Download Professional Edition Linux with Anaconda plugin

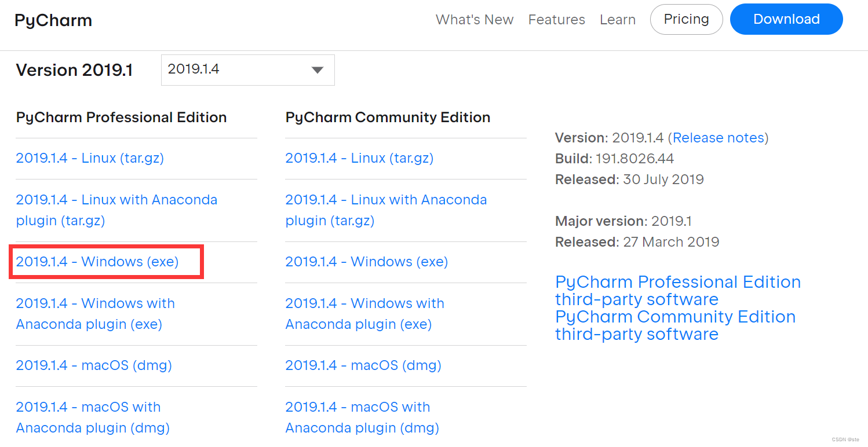[116, 210]
